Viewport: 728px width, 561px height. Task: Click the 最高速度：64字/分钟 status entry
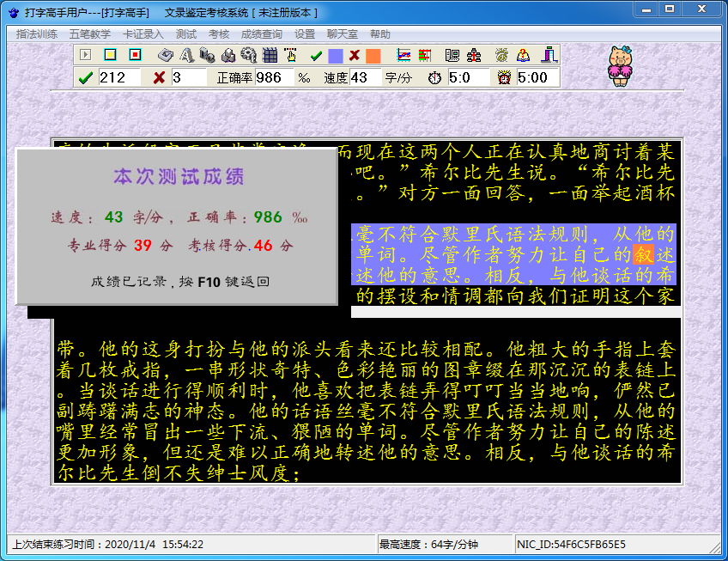428,545
